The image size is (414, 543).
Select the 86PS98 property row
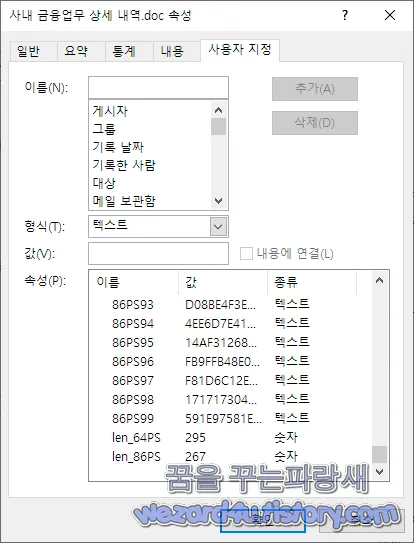click(x=230, y=400)
